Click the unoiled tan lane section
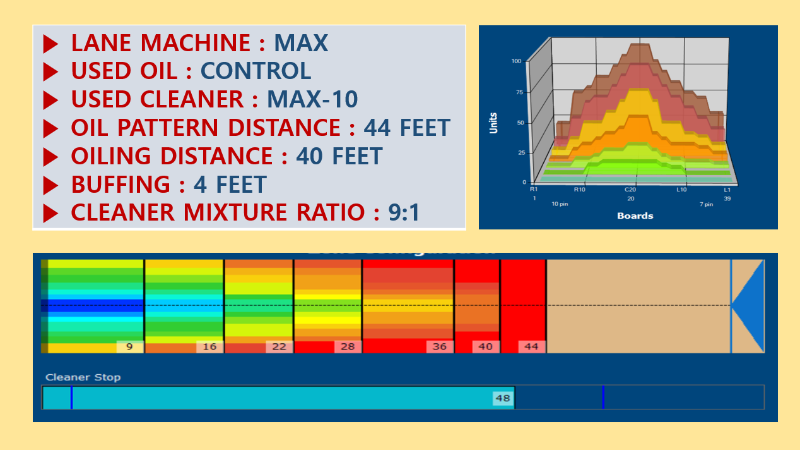800x450 pixels. tap(638, 305)
